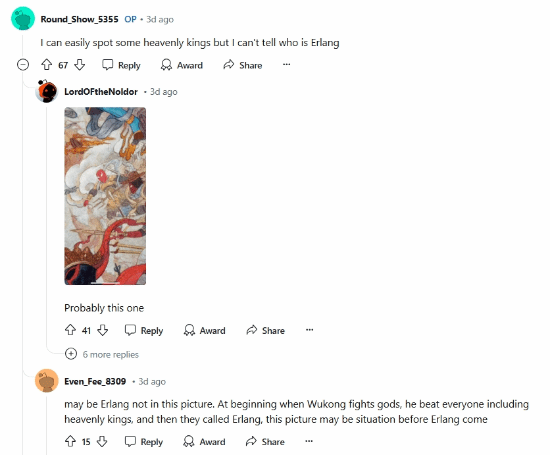Downvote the comment with 41 points
The image size is (550, 455).
point(102,330)
